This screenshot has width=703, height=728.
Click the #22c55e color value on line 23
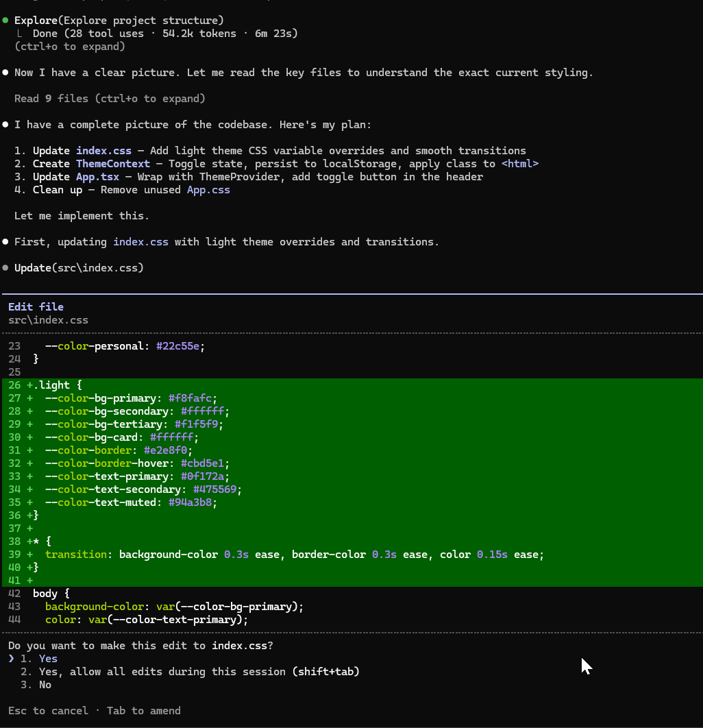180,346
